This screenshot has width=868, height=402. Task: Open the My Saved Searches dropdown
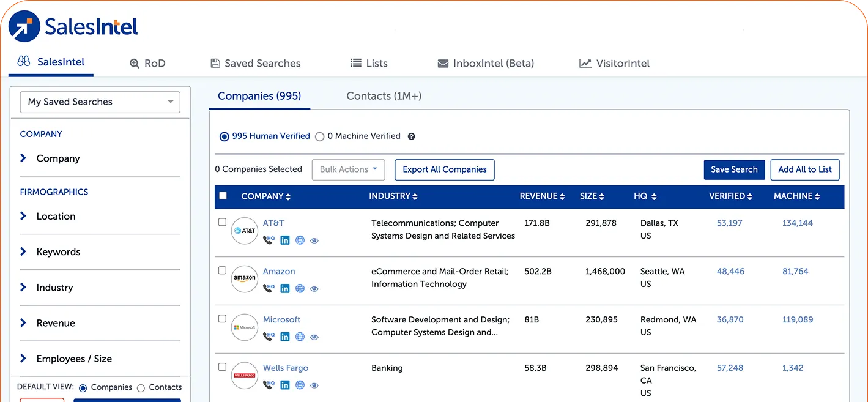(99, 102)
